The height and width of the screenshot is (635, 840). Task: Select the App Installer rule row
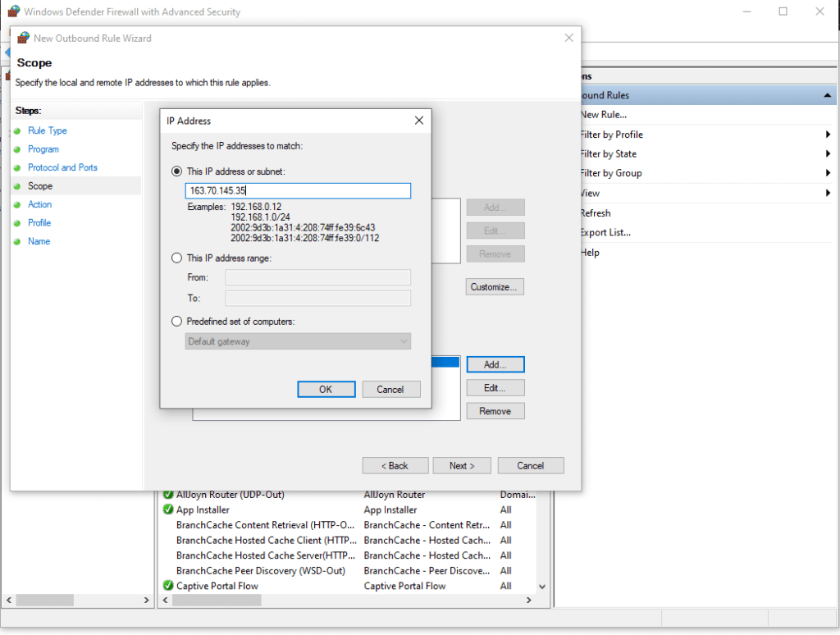[x=348, y=509]
